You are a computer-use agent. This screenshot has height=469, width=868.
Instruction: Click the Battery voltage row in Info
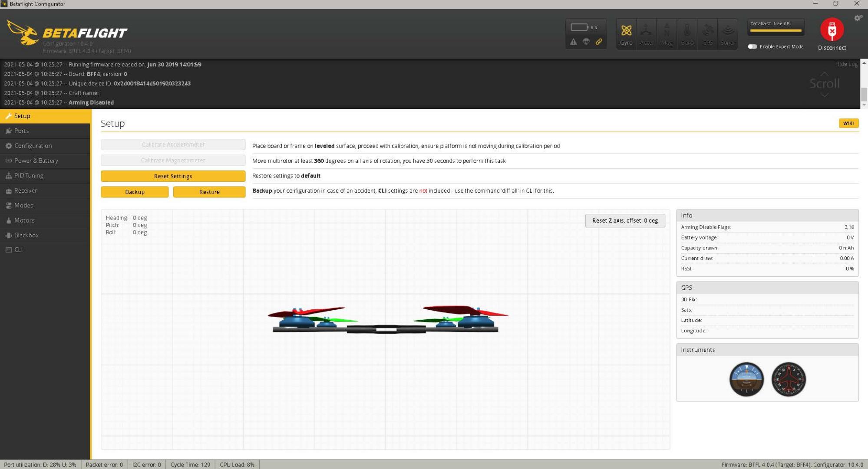[767, 237]
